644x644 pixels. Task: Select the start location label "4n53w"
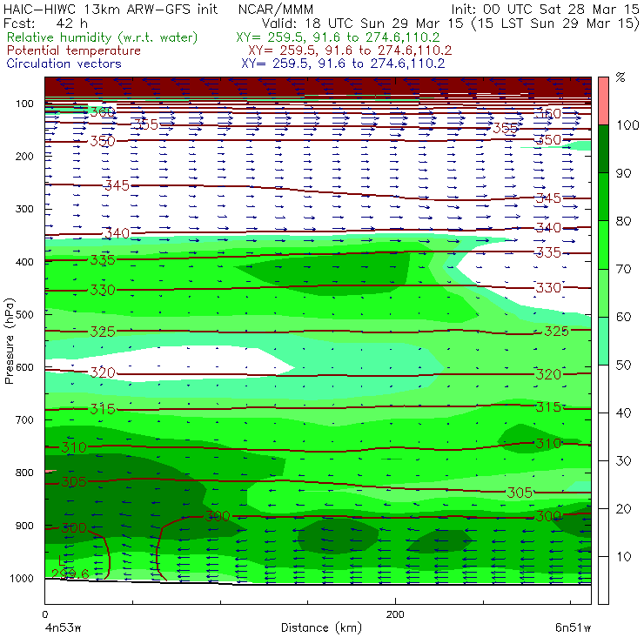click(64, 628)
